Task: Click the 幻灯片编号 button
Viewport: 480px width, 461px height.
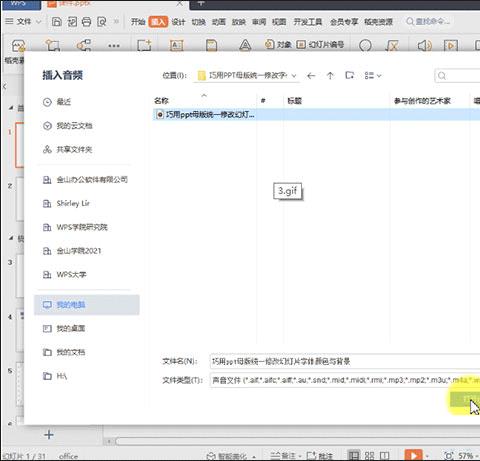Action: (x=320, y=44)
